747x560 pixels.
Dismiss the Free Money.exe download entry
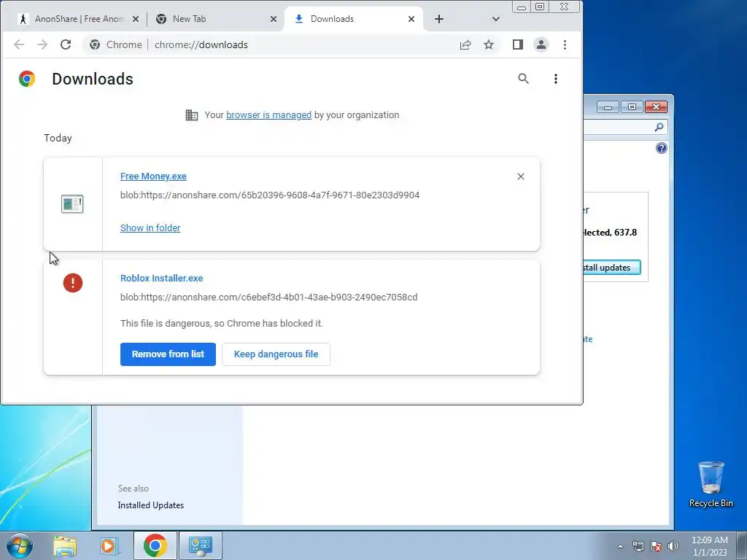coord(521,176)
